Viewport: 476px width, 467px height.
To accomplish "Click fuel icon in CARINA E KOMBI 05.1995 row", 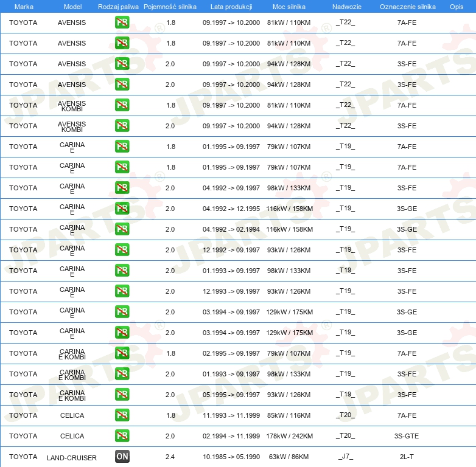I will [122, 394].
